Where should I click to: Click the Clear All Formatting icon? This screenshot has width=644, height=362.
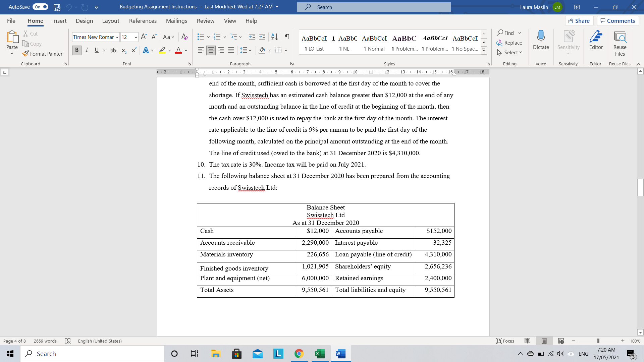click(184, 37)
